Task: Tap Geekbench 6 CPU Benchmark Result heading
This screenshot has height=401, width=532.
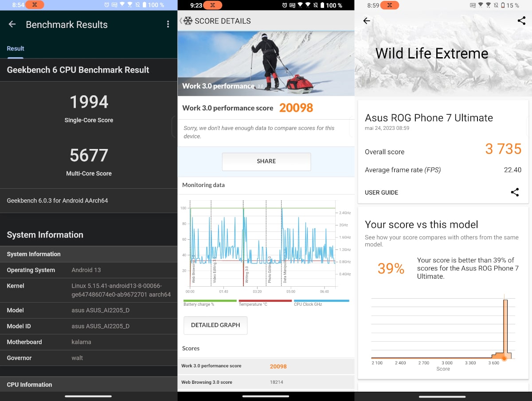Action: click(78, 70)
